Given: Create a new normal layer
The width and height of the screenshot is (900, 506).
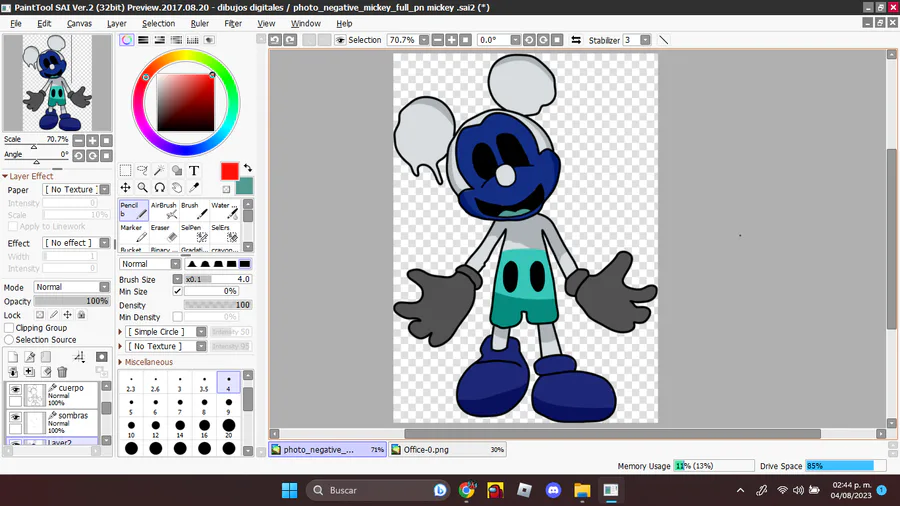Looking at the screenshot, I should (x=13, y=357).
